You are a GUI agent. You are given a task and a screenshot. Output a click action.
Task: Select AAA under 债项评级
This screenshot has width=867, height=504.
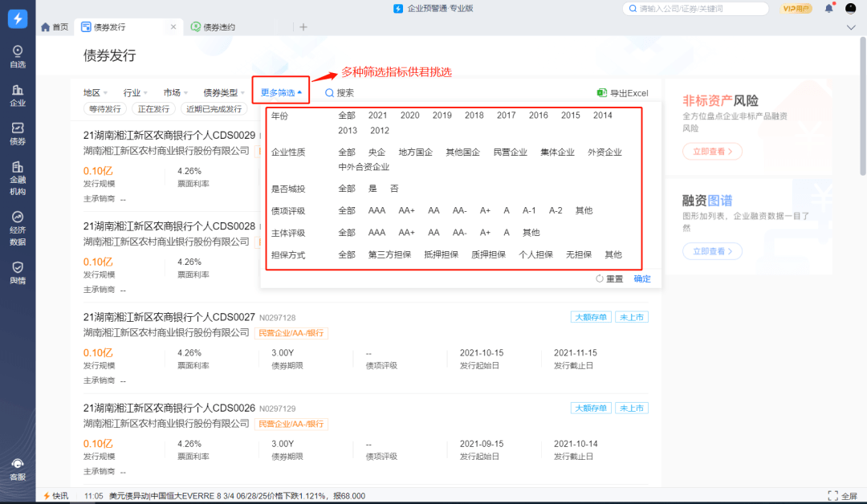[x=377, y=210]
